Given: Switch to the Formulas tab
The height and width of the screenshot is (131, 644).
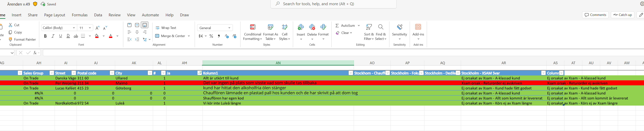Looking at the screenshot, I should coord(79,15).
